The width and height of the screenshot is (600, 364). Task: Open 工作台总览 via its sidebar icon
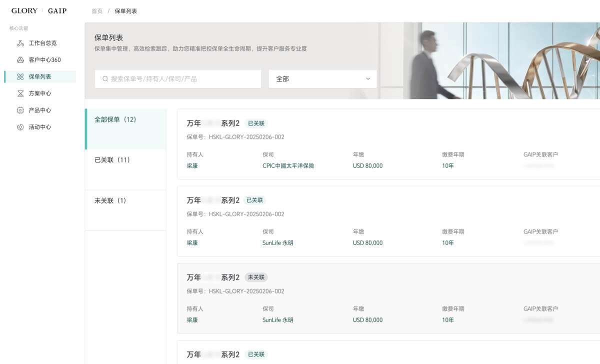click(x=20, y=43)
